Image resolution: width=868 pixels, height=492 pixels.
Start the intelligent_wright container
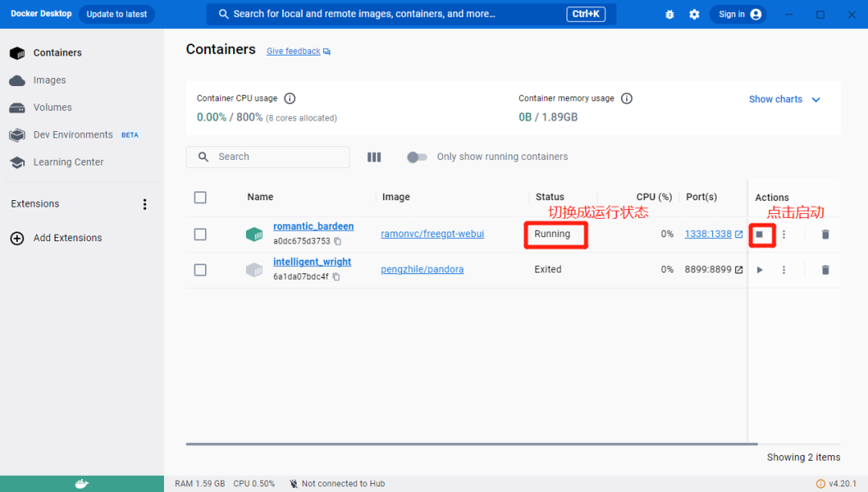click(x=759, y=270)
